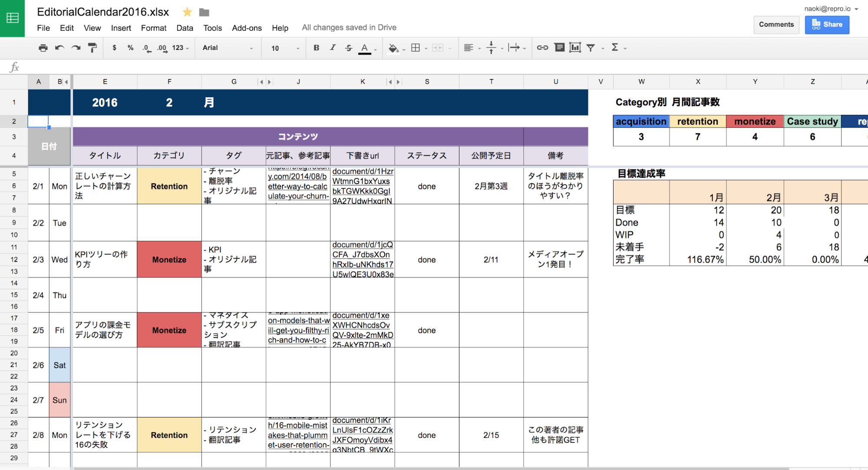Expand hidden columns after column B

pyautogui.click(x=66, y=82)
